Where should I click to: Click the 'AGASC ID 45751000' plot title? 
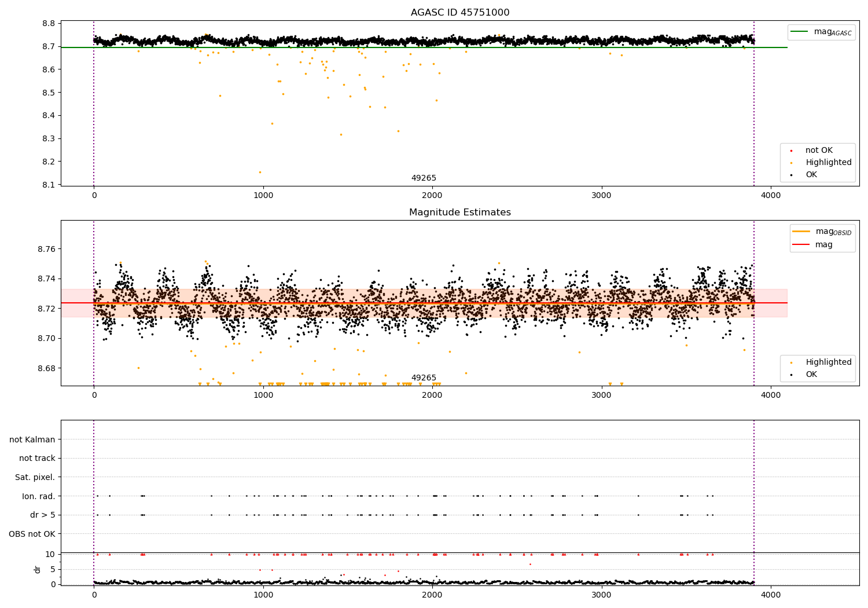[460, 13]
